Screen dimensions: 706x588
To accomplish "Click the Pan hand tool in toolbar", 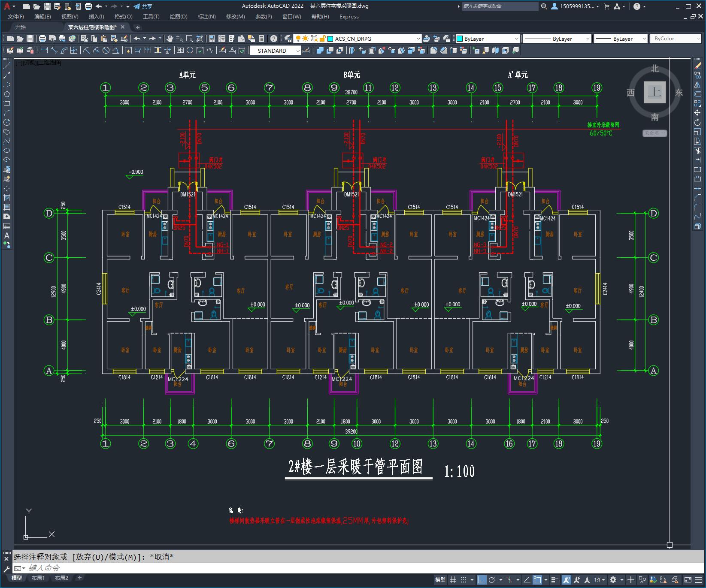I will (170, 39).
